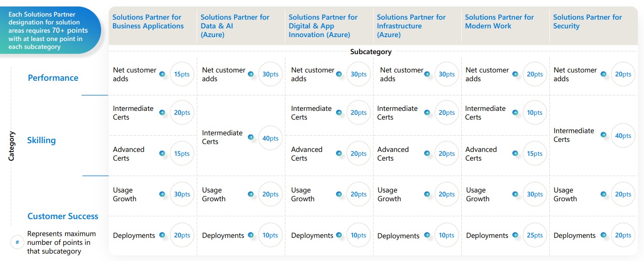Click the Performance category label

click(53, 78)
